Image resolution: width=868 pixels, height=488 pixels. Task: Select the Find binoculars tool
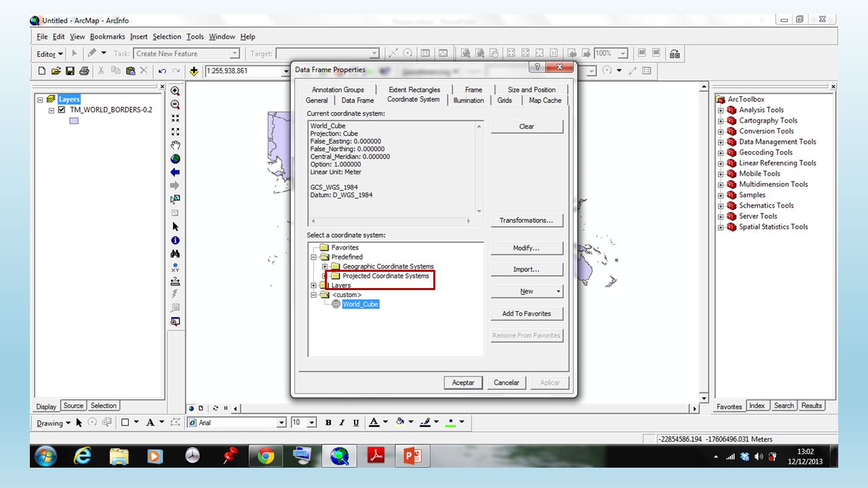pyautogui.click(x=176, y=254)
